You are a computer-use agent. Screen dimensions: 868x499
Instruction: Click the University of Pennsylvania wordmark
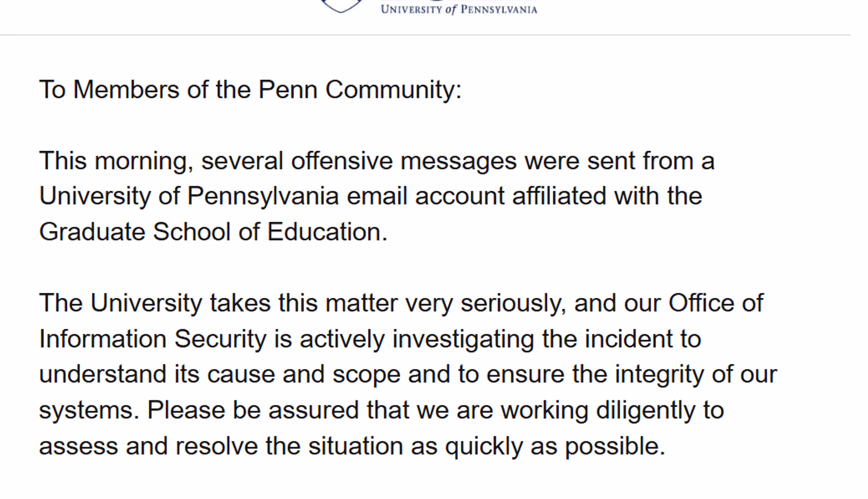[458, 9]
